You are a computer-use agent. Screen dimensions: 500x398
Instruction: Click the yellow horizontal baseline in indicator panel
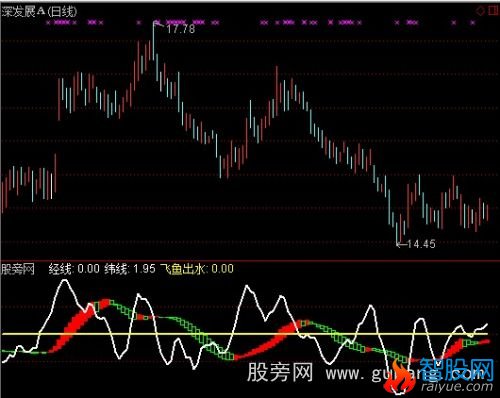245,334
